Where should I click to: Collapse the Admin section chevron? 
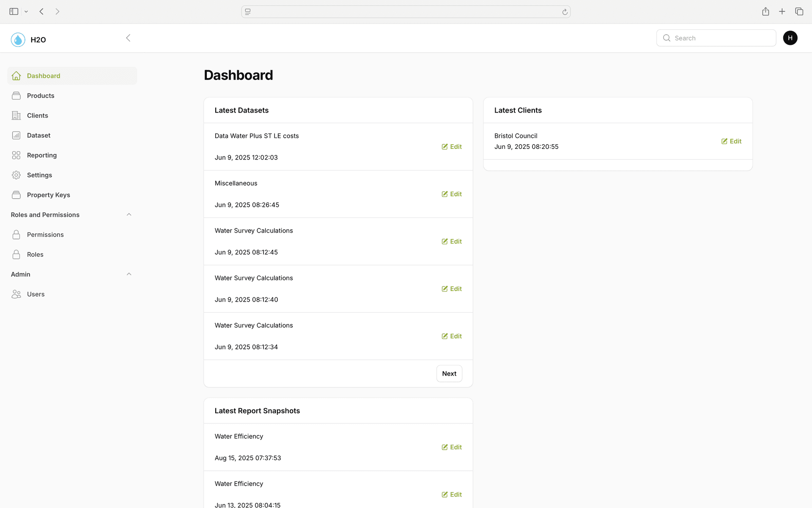coord(129,274)
